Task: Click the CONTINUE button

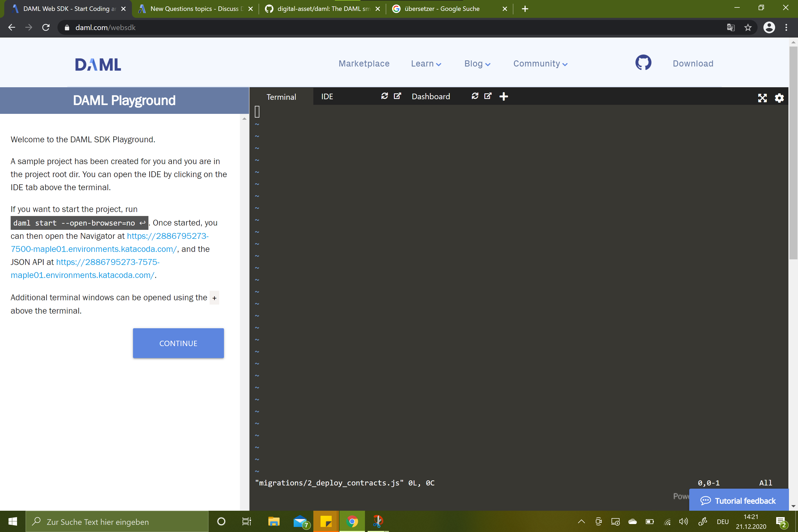Action: tap(178, 343)
